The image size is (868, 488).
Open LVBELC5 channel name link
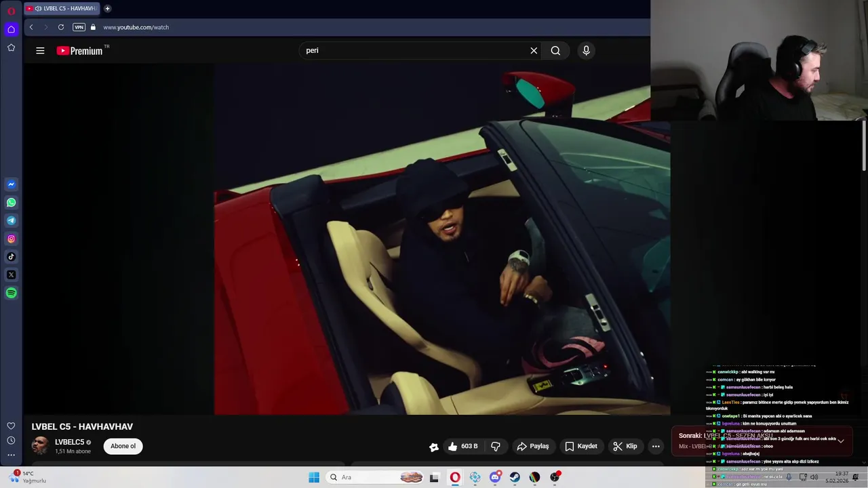coord(70,442)
